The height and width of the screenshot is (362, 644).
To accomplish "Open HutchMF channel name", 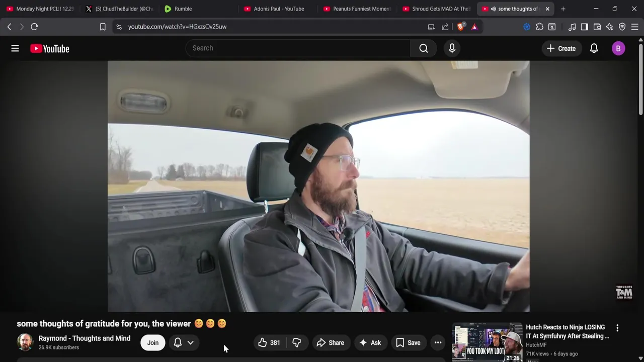I will tap(536, 345).
